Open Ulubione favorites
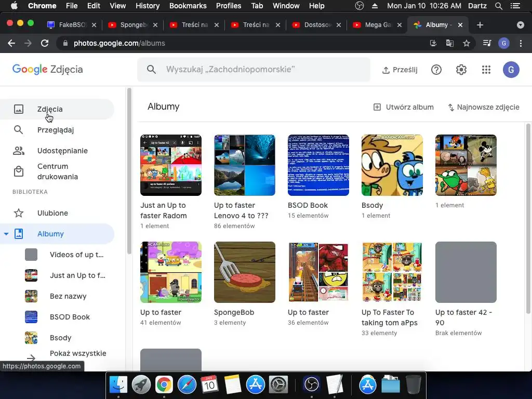The image size is (532, 399). coord(57,213)
